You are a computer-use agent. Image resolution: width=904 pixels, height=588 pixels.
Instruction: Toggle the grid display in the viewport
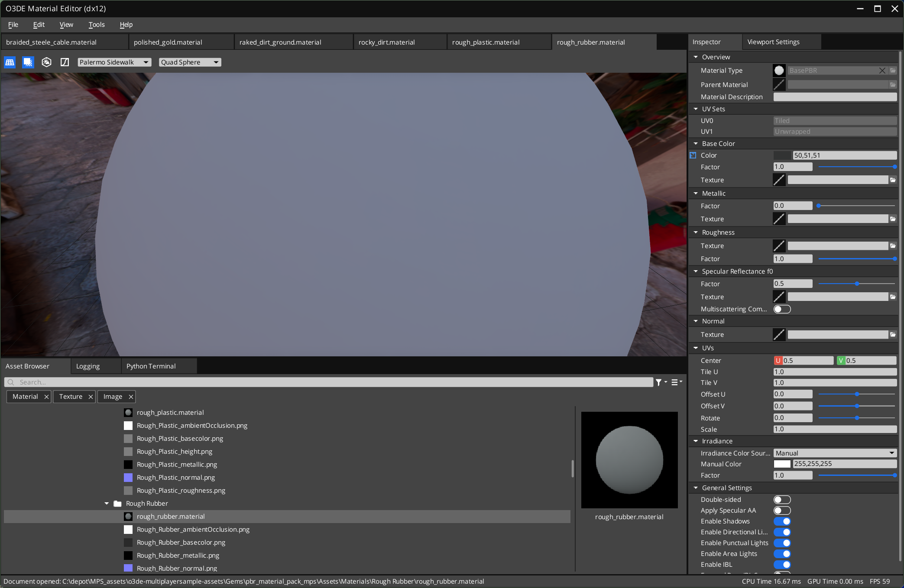[10, 62]
